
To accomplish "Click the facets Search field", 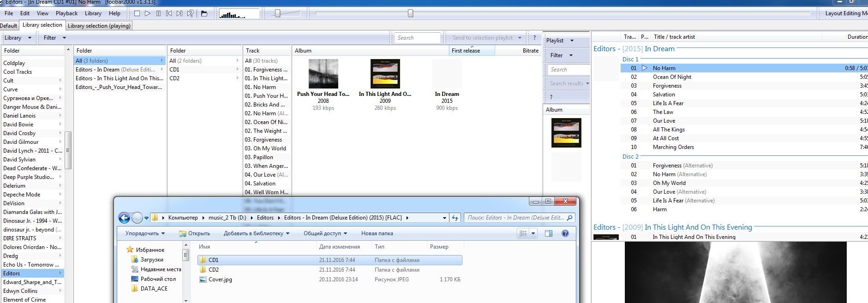I will pyautogui.click(x=418, y=38).
